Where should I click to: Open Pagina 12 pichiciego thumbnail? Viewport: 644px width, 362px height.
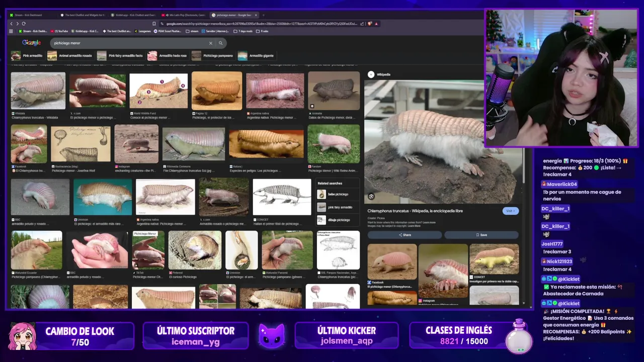(x=217, y=90)
